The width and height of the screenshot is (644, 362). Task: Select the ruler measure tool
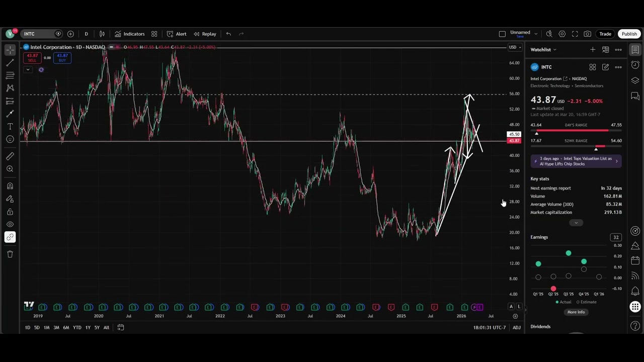click(x=10, y=156)
